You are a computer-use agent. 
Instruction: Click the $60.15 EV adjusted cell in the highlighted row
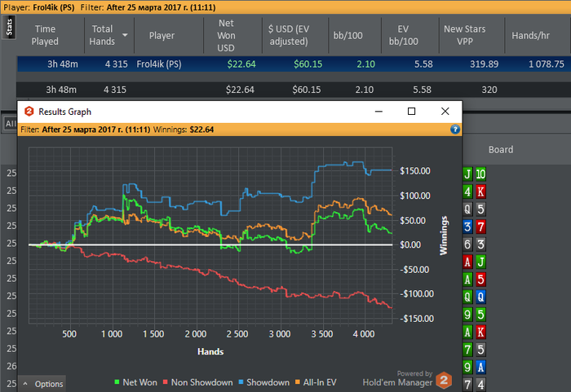pyautogui.click(x=308, y=64)
